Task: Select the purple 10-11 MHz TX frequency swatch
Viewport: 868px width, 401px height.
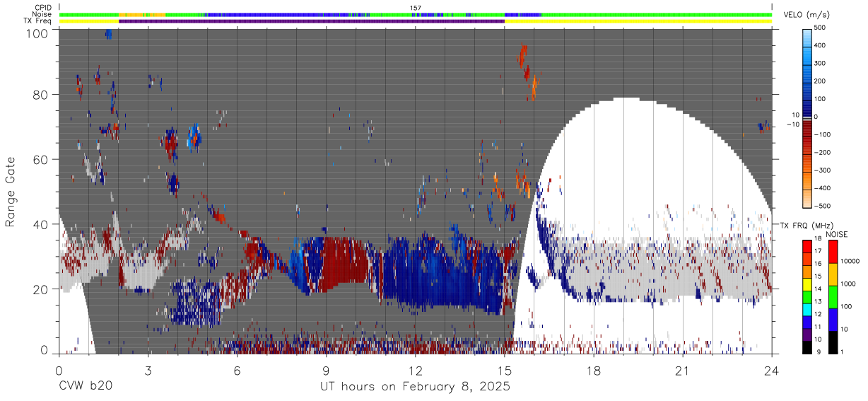Action: click(x=807, y=334)
